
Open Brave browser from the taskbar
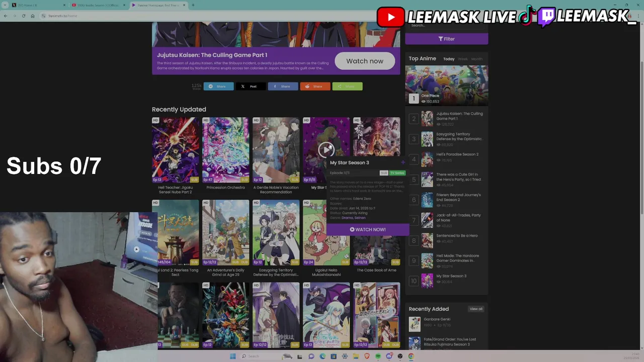click(x=367, y=356)
